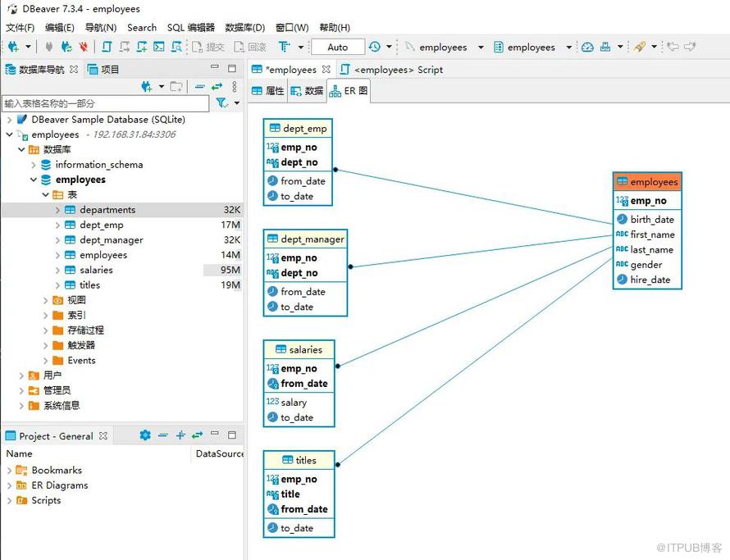Click the red Disconnect plug icon
This screenshot has height=560, width=730.
pos(84,47)
